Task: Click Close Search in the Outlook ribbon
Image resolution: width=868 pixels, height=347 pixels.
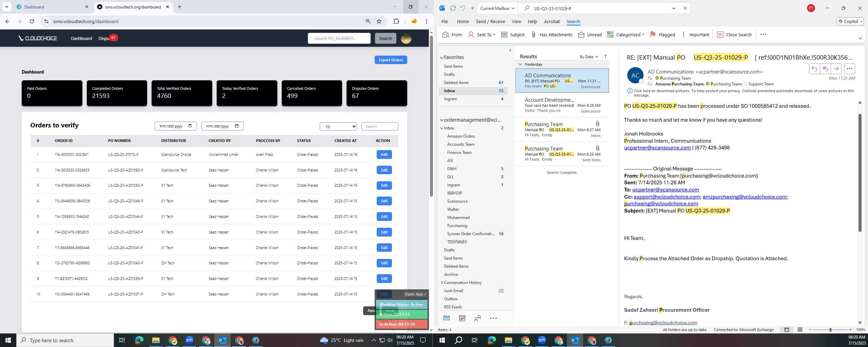Action: point(734,35)
